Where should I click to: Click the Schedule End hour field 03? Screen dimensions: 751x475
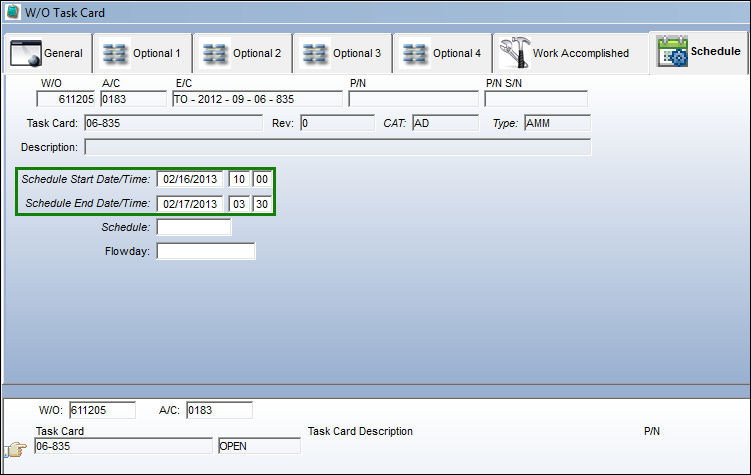tap(239, 204)
